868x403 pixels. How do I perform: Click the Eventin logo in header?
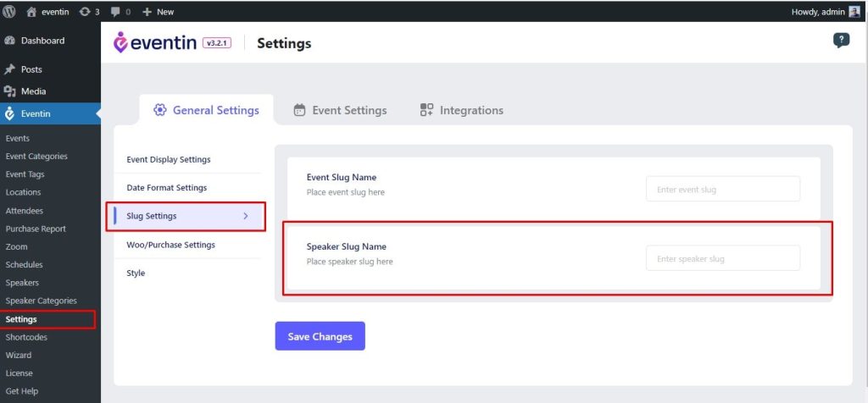pos(155,42)
